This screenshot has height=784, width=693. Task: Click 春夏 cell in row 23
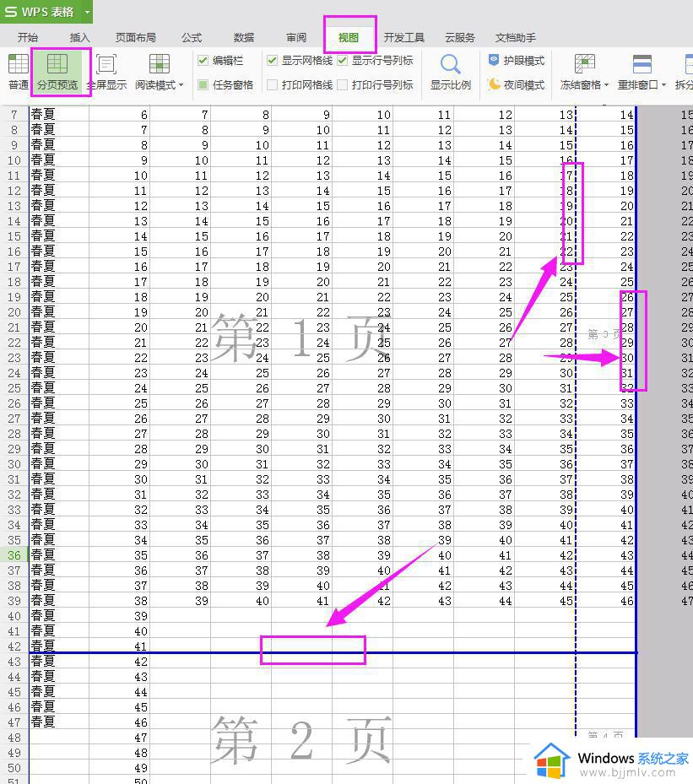coord(59,358)
